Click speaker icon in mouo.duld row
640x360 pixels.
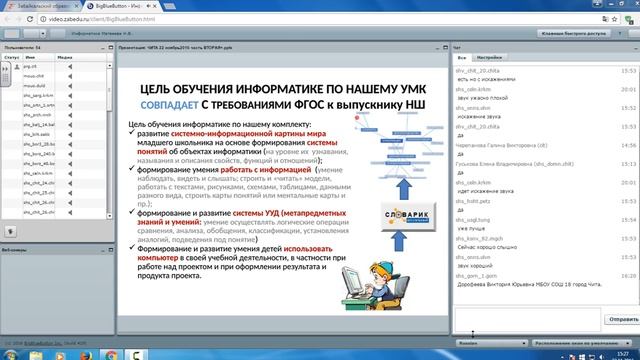tap(70, 86)
